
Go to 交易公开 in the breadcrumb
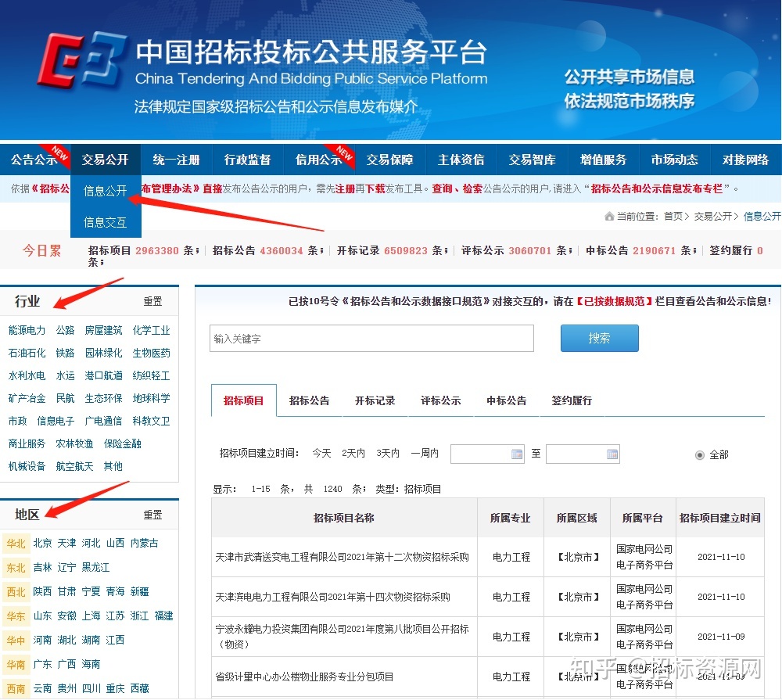click(712, 216)
